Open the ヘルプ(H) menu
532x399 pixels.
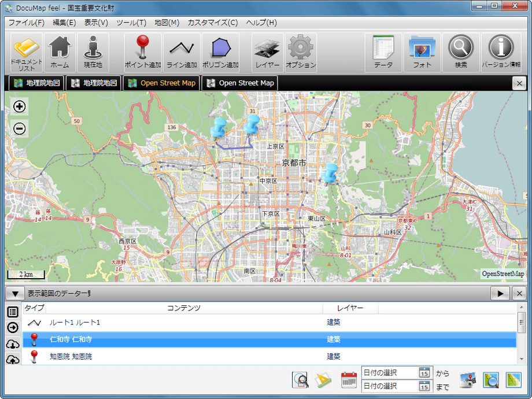(261, 23)
